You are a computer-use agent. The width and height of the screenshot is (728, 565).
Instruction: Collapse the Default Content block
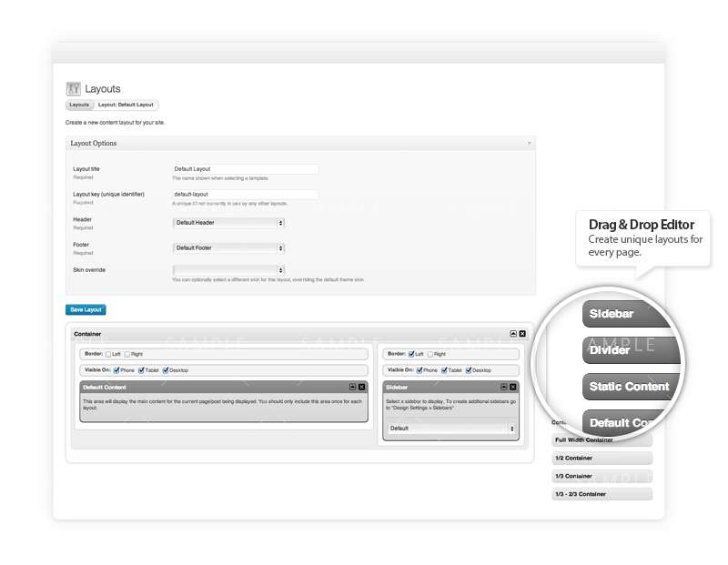[x=351, y=387]
